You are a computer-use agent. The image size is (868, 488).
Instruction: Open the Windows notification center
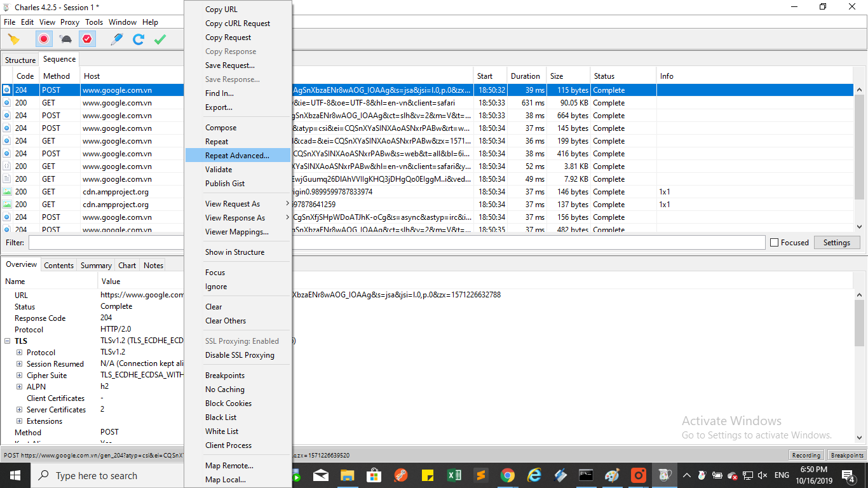click(848, 475)
